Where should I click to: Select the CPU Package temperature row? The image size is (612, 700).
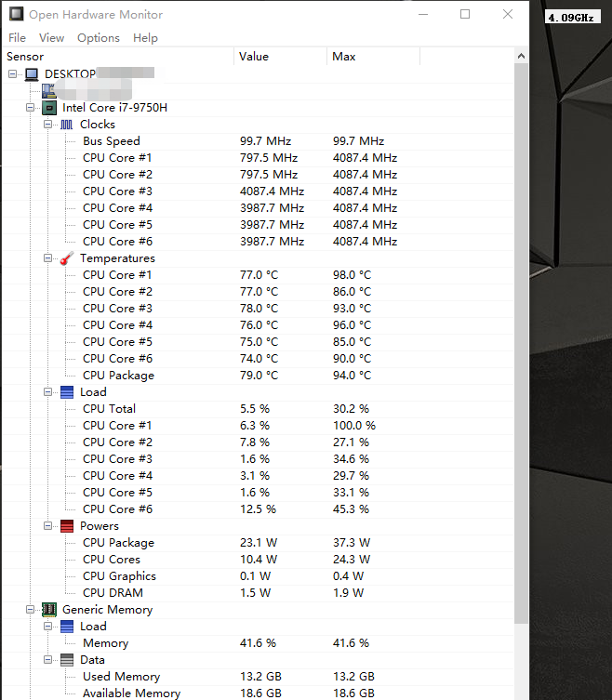[x=259, y=376]
